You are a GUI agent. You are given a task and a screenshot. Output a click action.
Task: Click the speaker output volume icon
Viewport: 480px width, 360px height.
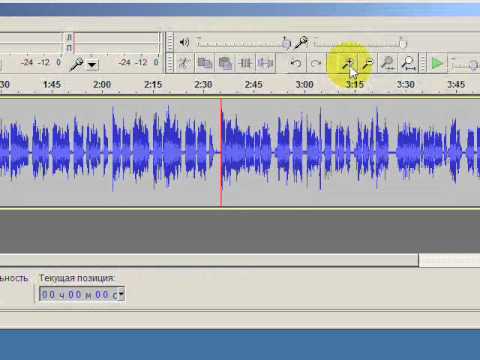(184, 42)
